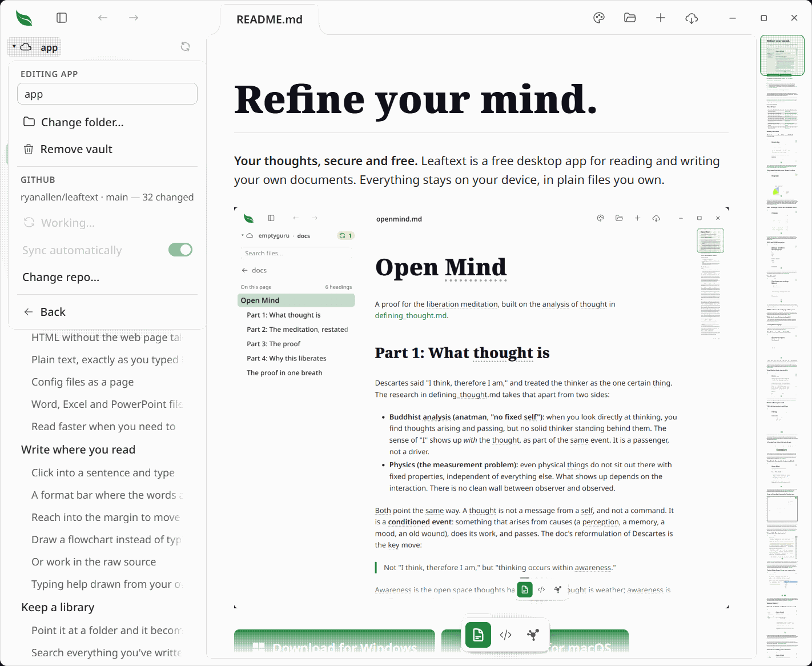Go forward with the right arrow
Viewport: 812px width, 666px height.
pyautogui.click(x=134, y=18)
